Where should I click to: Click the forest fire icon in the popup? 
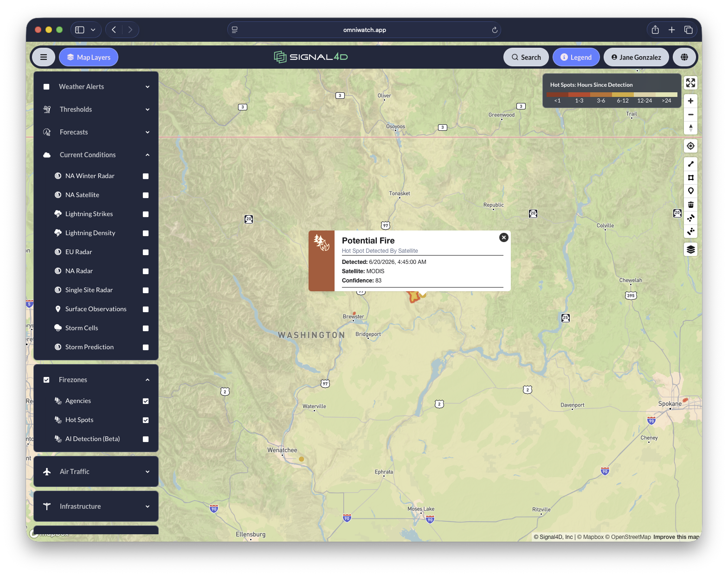tap(321, 243)
